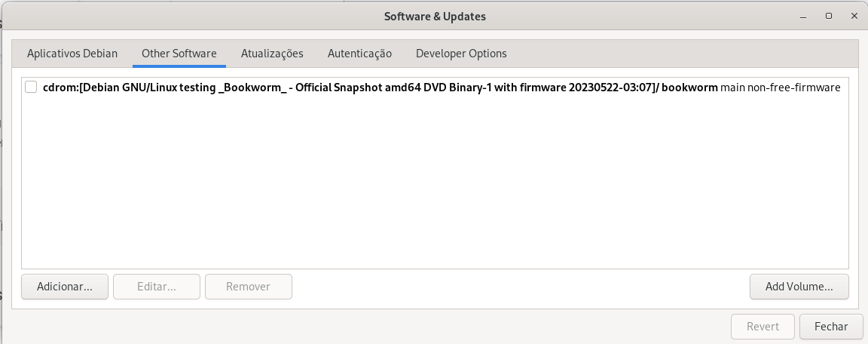
Task: Click the Adicionar... button
Action: (65, 287)
